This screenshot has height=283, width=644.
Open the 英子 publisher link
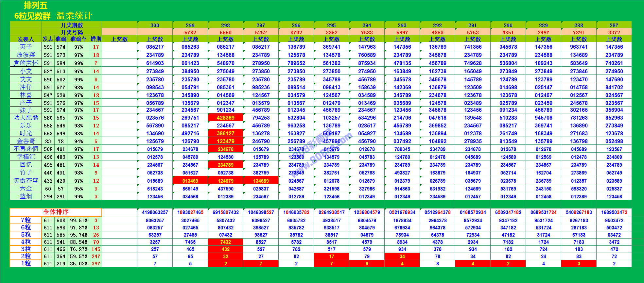pyautogui.click(x=26, y=47)
